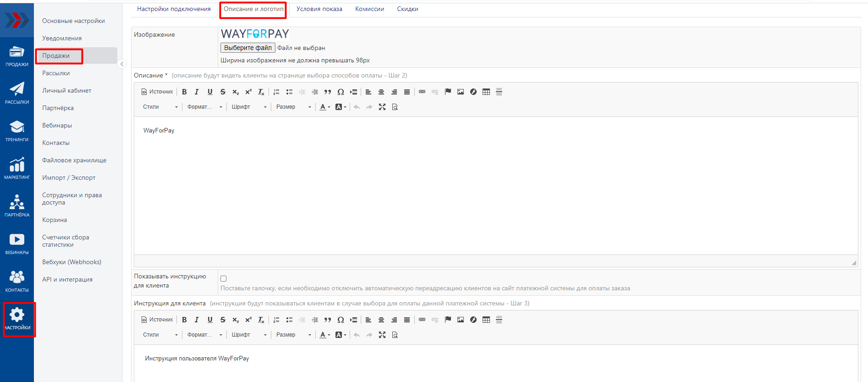Click link icon in the Описание editor toolbar

point(422,92)
